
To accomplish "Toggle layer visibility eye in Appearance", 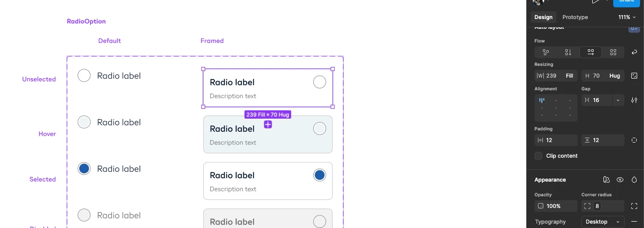I will (x=620, y=180).
